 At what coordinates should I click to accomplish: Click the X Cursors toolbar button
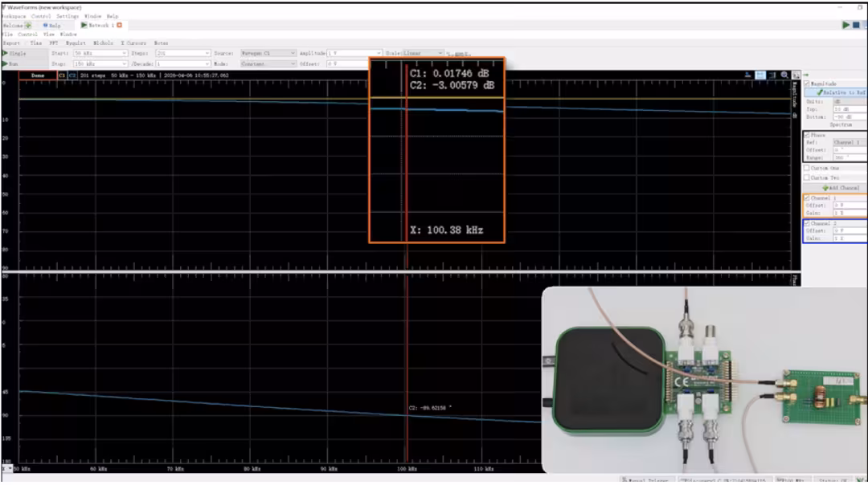coord(133,43)
